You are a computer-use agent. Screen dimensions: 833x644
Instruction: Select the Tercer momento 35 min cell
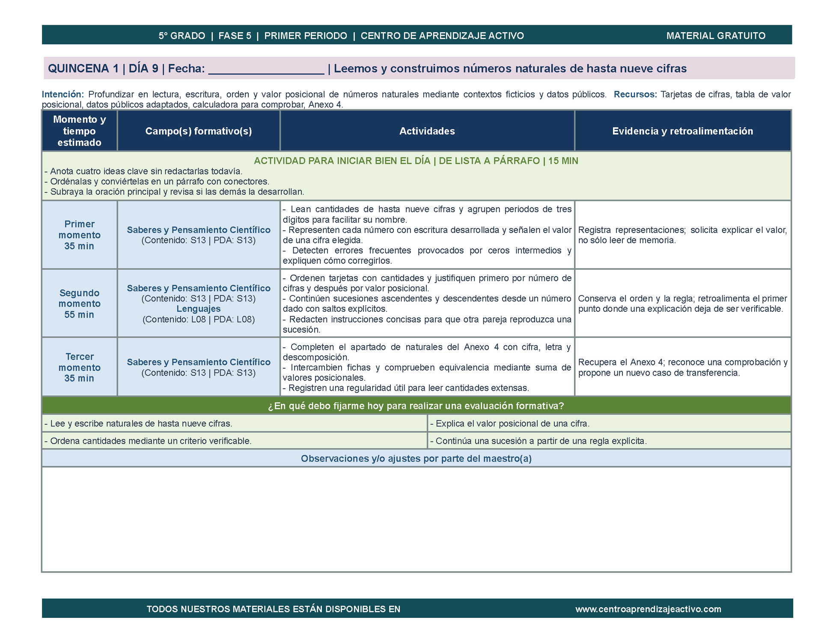point(80,367)
